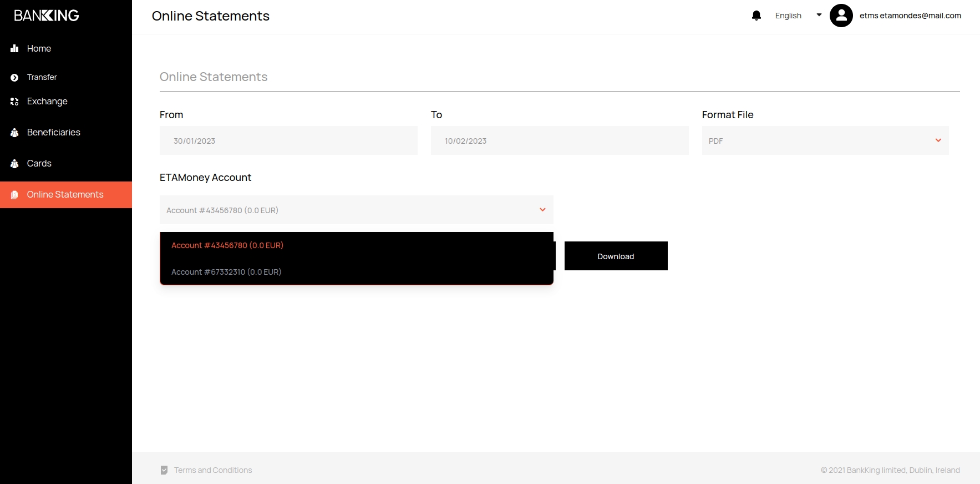Click the Terms and Conditions checkmark icon
This screenshot has height=484, width=980.
(x=164, y=470)
